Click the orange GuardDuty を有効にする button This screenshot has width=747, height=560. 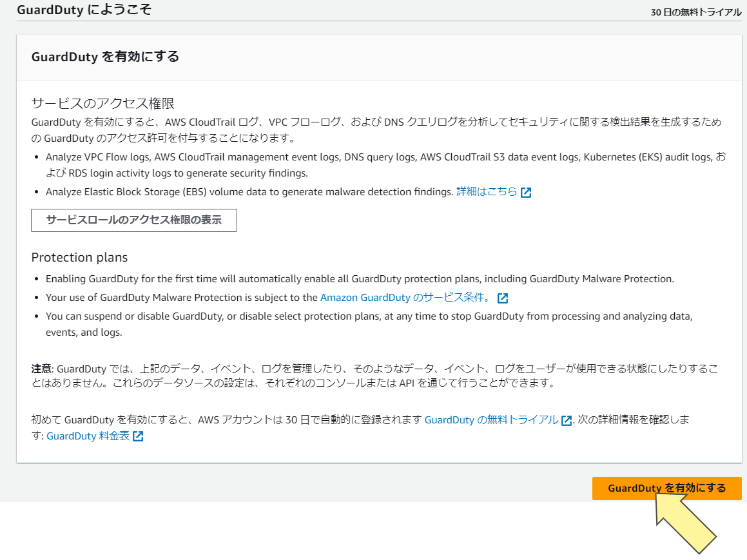(666, 488)
